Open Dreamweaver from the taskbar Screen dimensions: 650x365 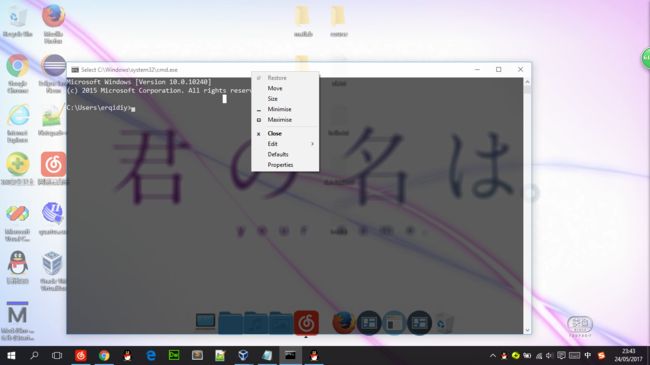174,355
